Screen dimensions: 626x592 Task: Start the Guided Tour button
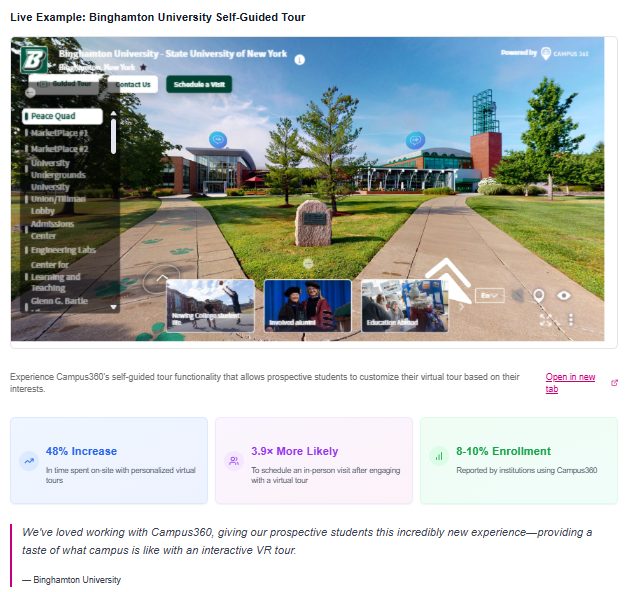click(x=64, y=84)
